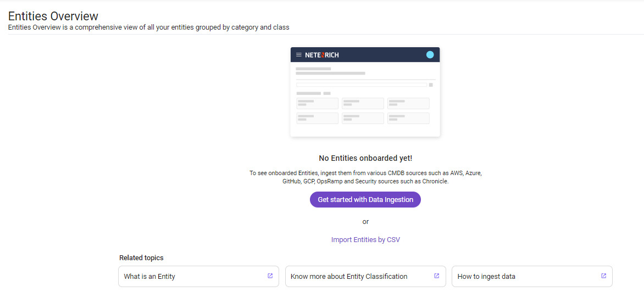The width and height of the screenshot is (644, 303).
Task: Click the No Entities onboarded yet message
Action: [x=365, y=158]
